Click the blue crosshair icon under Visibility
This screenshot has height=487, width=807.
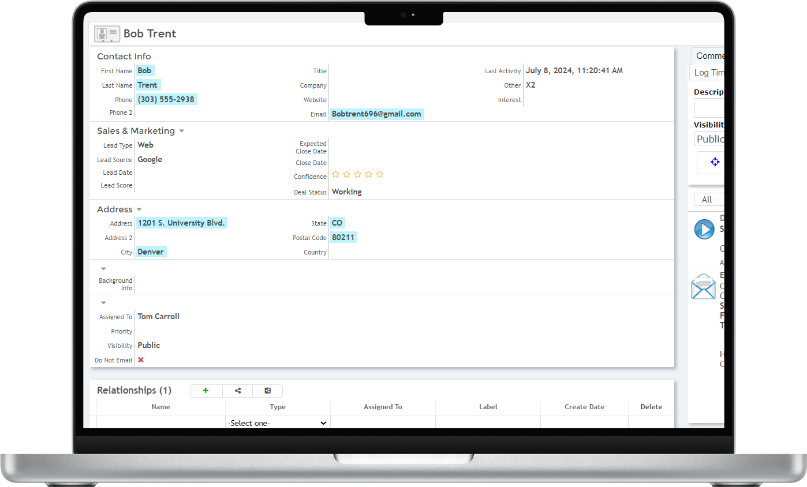(x=714, y=162)
